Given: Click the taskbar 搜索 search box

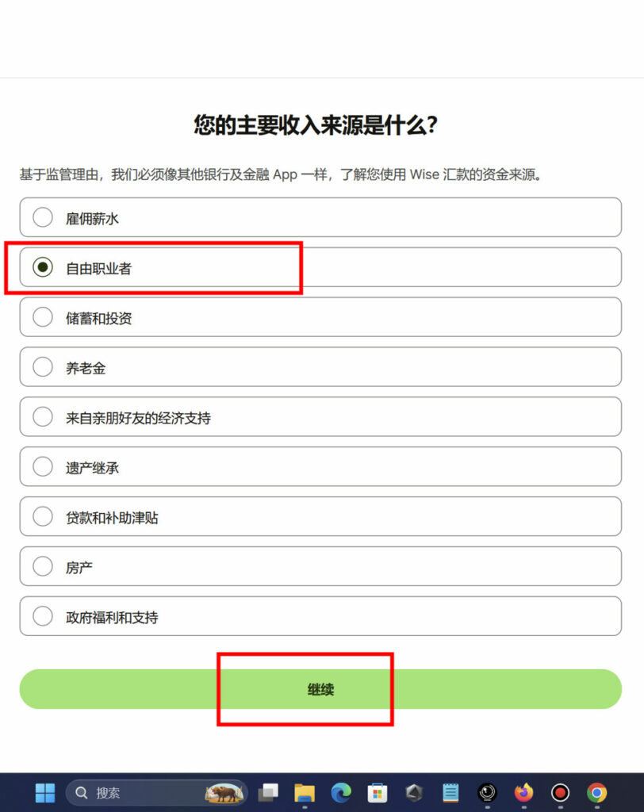Looking at the screenshot, I should [x=135, y=792].
